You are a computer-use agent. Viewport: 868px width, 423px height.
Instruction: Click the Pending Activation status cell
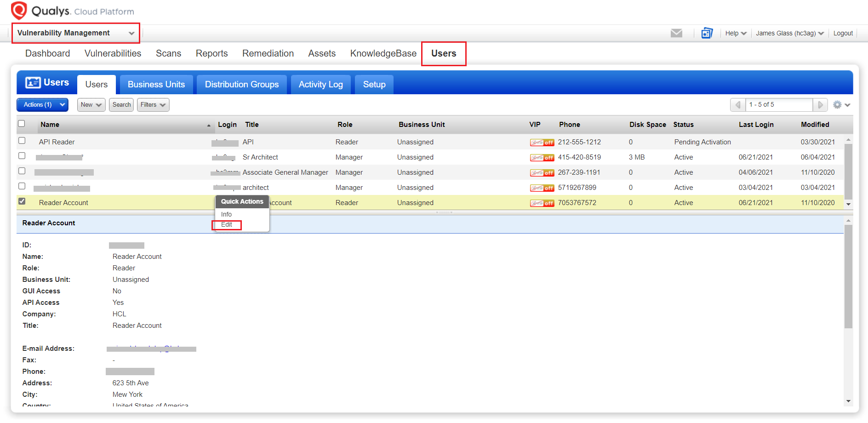tap(702, 143)
